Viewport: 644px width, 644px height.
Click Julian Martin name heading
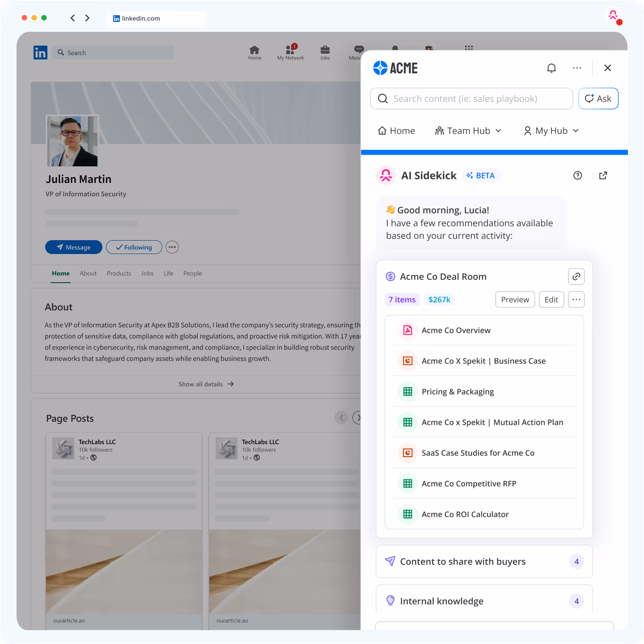[x=78, y=179]
